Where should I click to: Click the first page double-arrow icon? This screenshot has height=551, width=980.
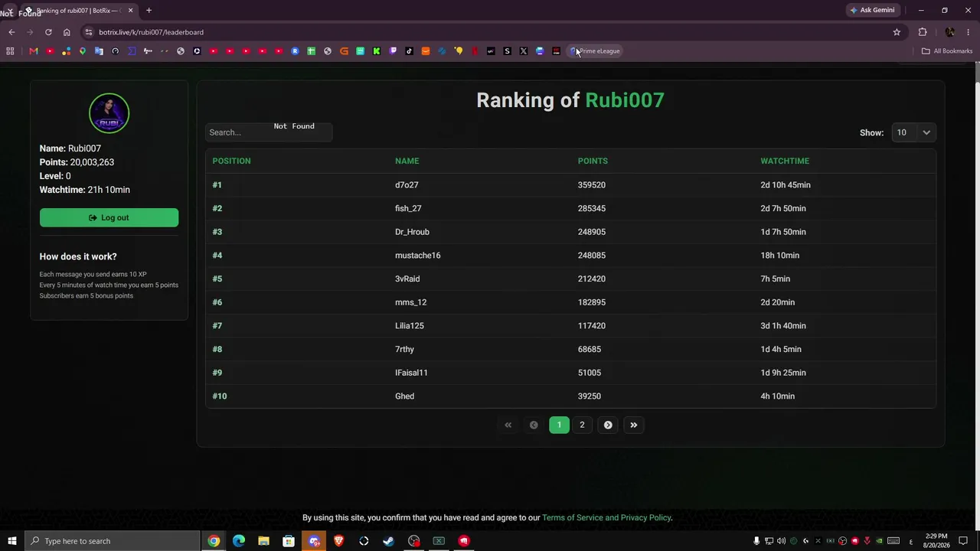click(508, 425)
